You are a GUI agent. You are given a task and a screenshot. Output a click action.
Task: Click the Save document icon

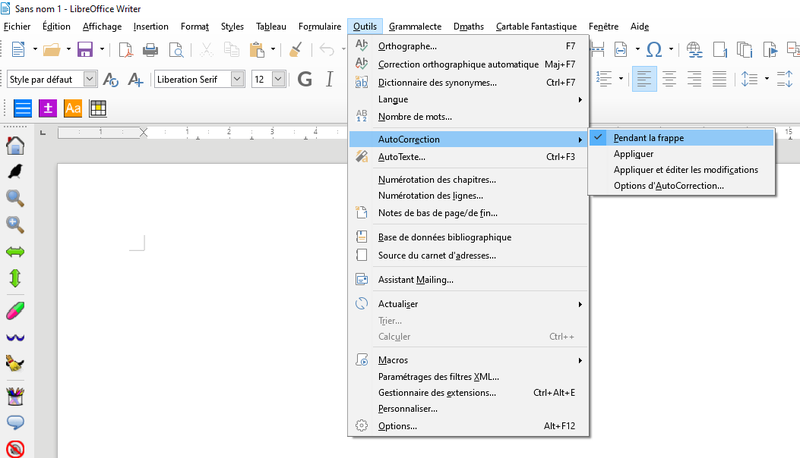(85, 49)
